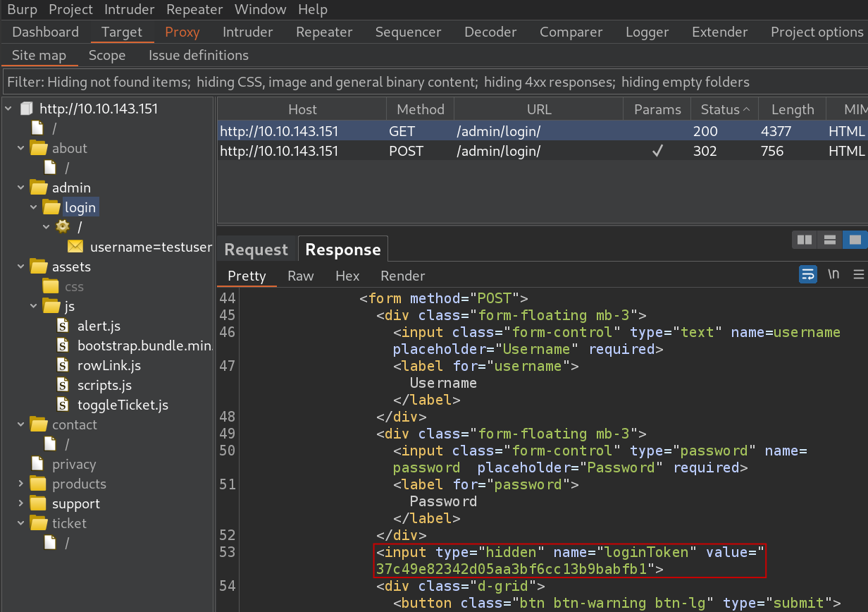Select the alert.js script icon
Image resolution: width=868 pixels, height=612 pixels.
[63, 326]
